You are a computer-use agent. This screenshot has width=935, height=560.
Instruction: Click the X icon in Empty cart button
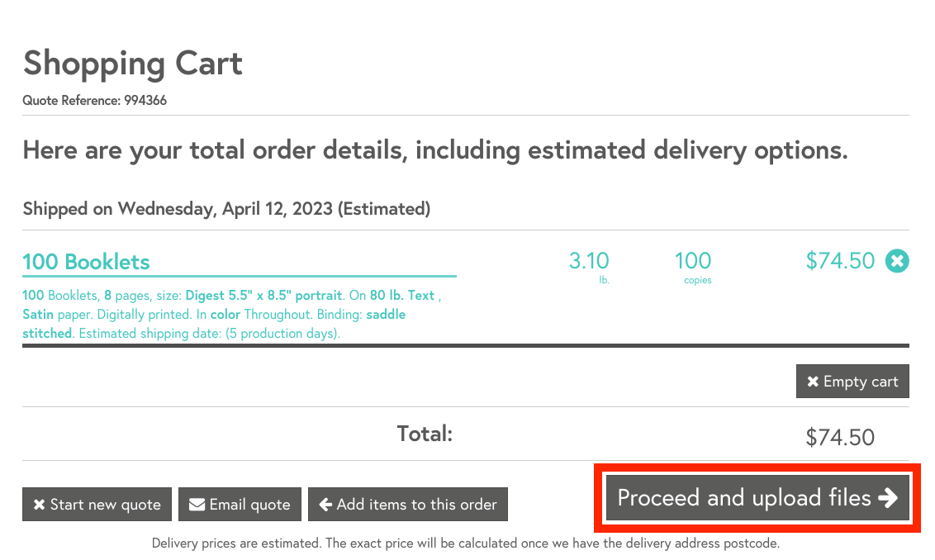(813, 382)
